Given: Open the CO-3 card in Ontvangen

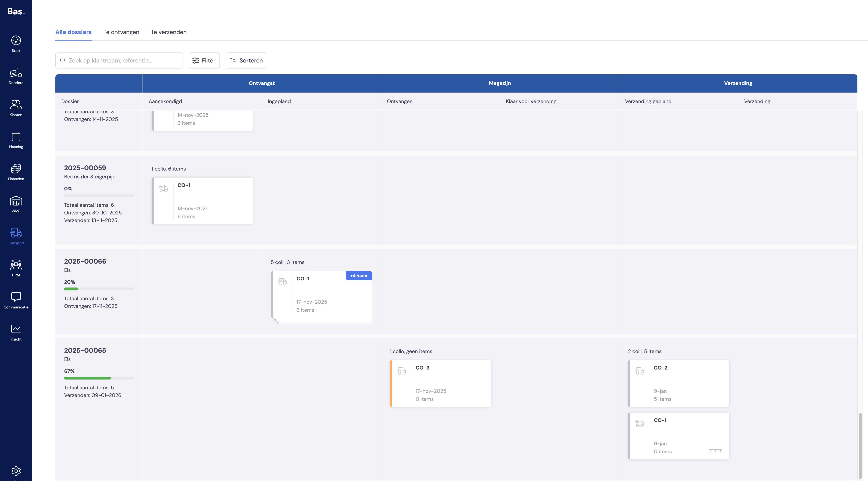Looking at the screenshot, I should click(x=440, y=383).
